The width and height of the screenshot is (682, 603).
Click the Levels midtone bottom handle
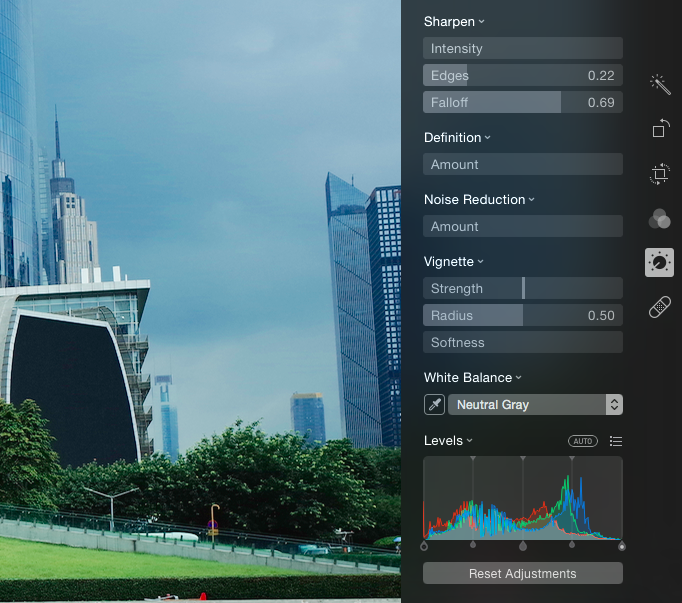[523, 546]
